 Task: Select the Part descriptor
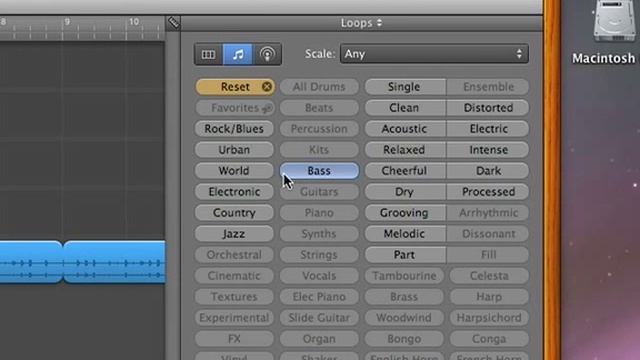404,255
